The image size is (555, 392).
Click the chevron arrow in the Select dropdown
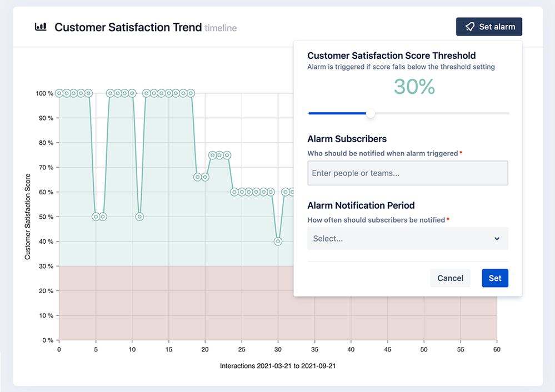497,239
